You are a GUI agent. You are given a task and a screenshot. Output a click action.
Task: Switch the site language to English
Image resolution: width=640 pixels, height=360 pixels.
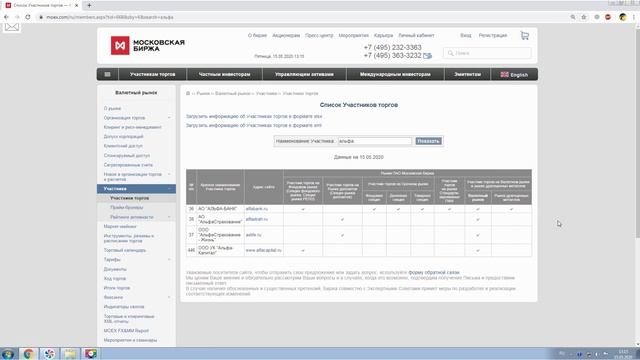pos(514,75)
